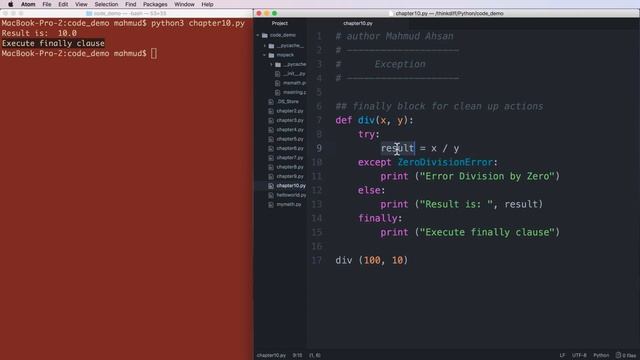Image resolution: width=640 pixels, height=360 pixels.
Task: Click line number 9 in the gutter
Action: [319, 148]
